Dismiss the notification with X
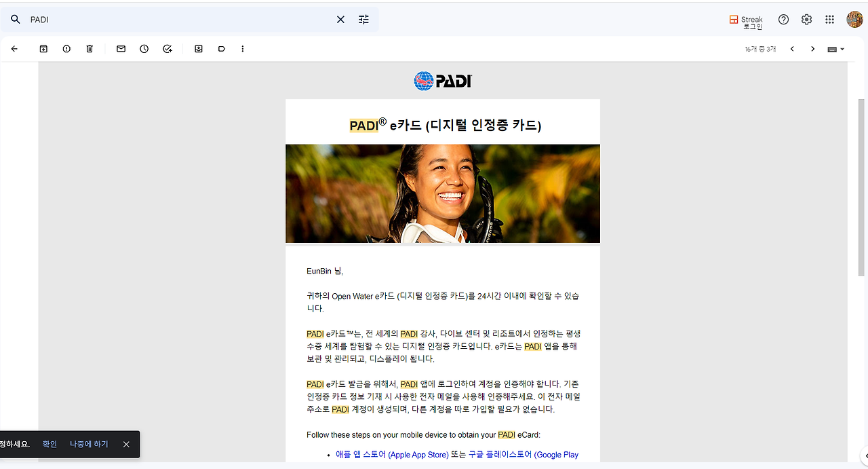The width and height of the screenshot is (868, 469). point(126,444)
